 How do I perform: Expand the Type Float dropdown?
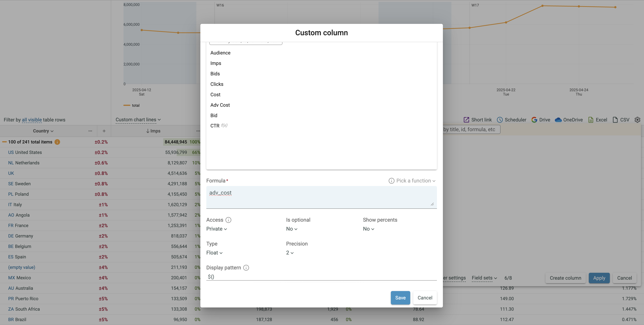click(x=214, y=253)
